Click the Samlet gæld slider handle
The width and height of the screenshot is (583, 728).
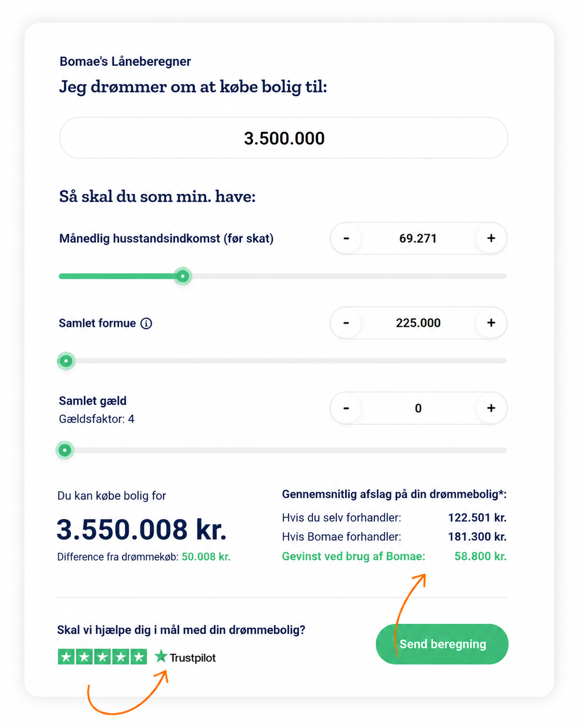point(65,450)
